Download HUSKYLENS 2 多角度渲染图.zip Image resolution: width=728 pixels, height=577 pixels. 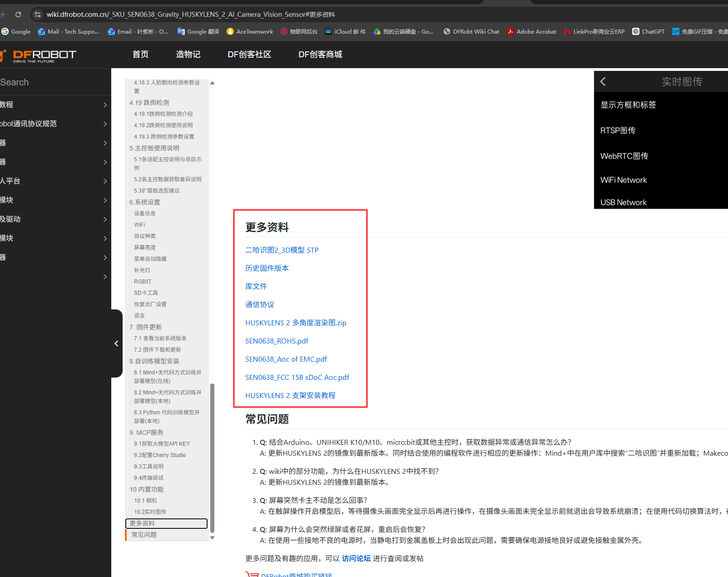296,323
